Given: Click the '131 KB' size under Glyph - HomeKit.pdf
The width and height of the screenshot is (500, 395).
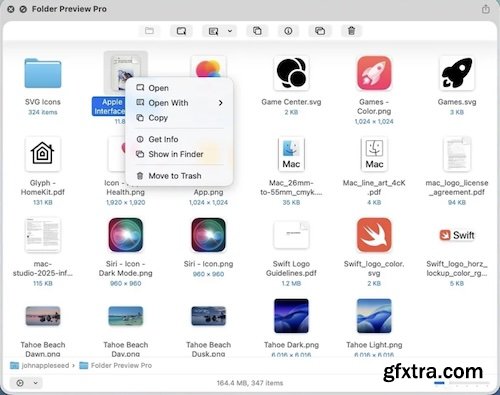Looking at the screenshot, I should point(43,202).
